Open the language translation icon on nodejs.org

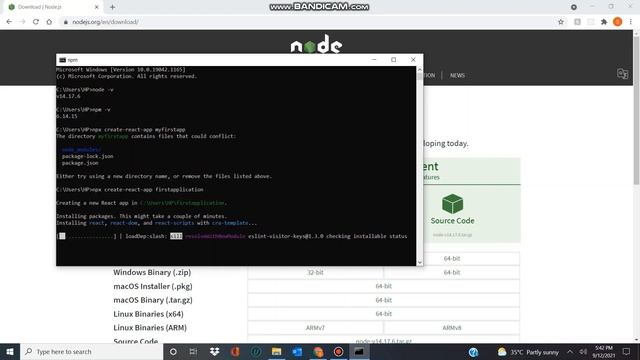[622, 74]
